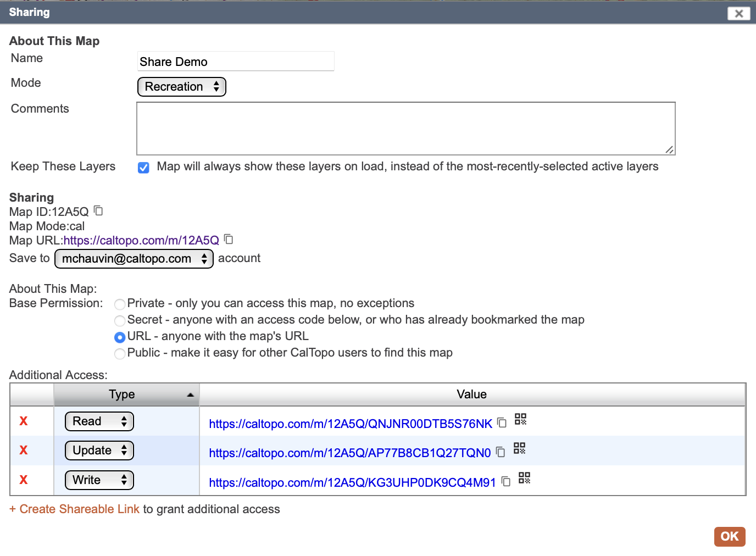Copy the Read access link
This screenshot has width=756, height=556.
[x=502, y=422]
